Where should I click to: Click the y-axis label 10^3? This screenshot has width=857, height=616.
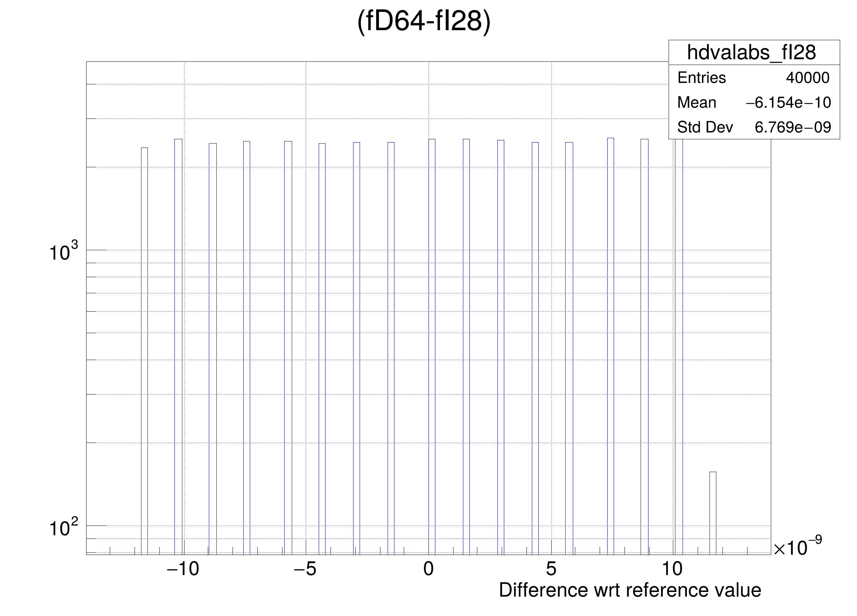point(64,252)
